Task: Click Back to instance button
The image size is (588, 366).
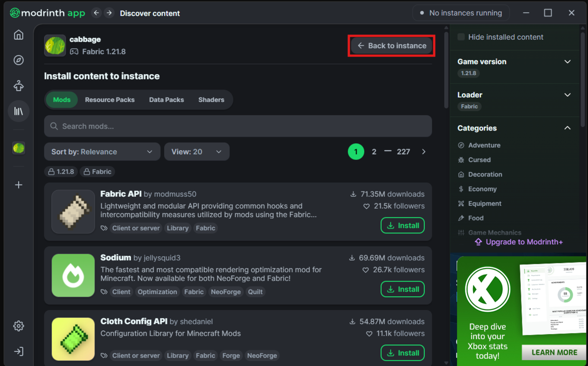Action: tap(392, 46)
